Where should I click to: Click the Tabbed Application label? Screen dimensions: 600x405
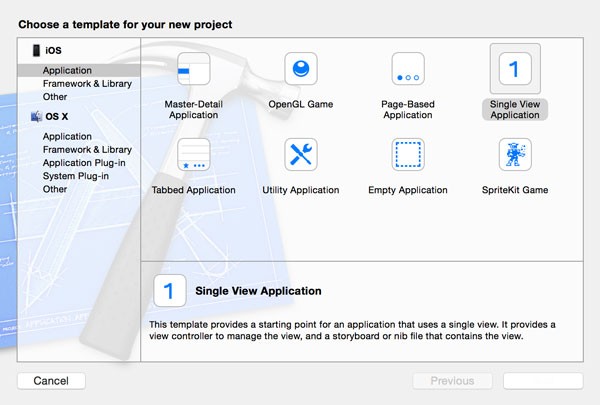coord(194,190)
